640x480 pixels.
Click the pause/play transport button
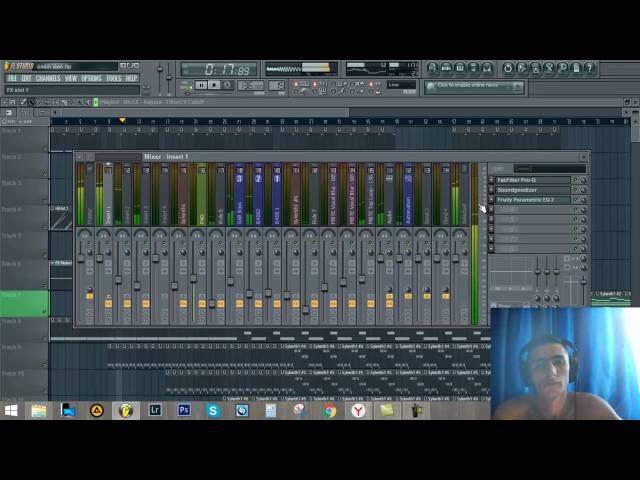tap(200, 85)
